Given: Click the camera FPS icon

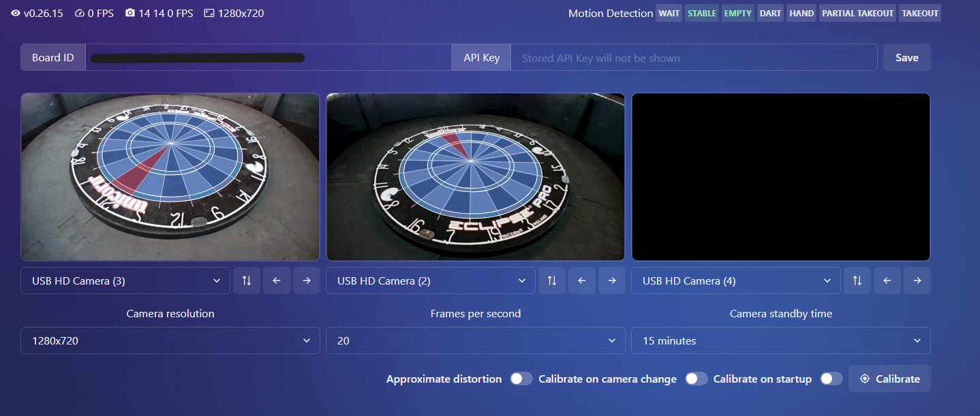Looking at the screenshot, I should coord(130,13).
